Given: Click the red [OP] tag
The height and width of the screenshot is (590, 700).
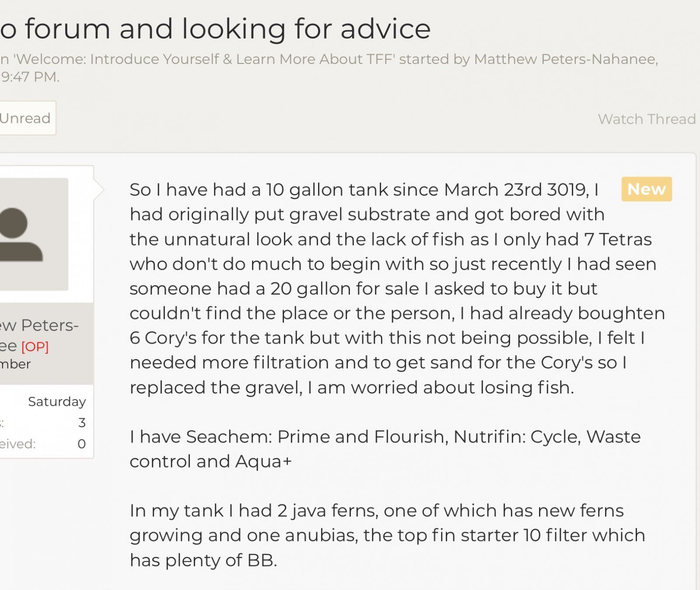Looking at the screenshot, I should pyautogui.click(x=35, y=347).
